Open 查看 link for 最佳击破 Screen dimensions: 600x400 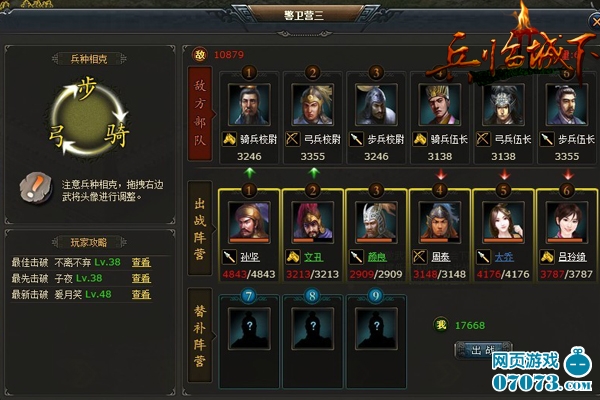tap(141, 262)
